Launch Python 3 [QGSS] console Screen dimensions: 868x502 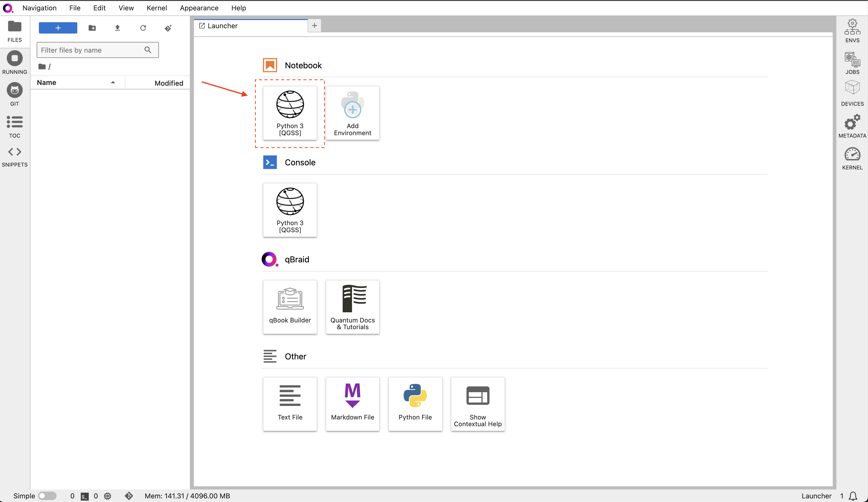(290, 210)
